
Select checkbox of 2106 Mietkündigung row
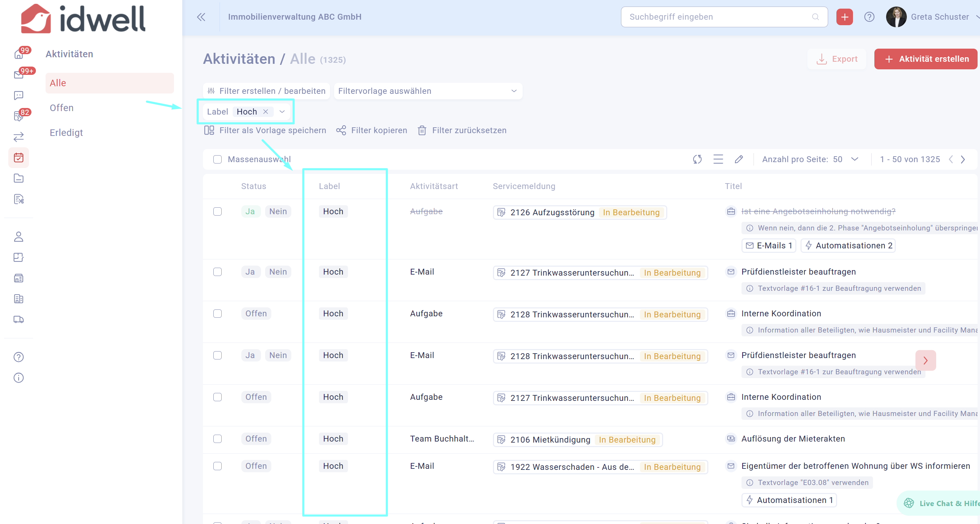coord(217,439)
